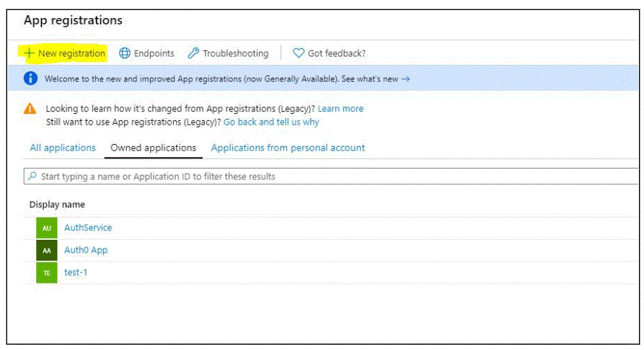The height and width of the screenshot is (350, 644).
Task: Open Applications from personal account tab
Action: 288,148
